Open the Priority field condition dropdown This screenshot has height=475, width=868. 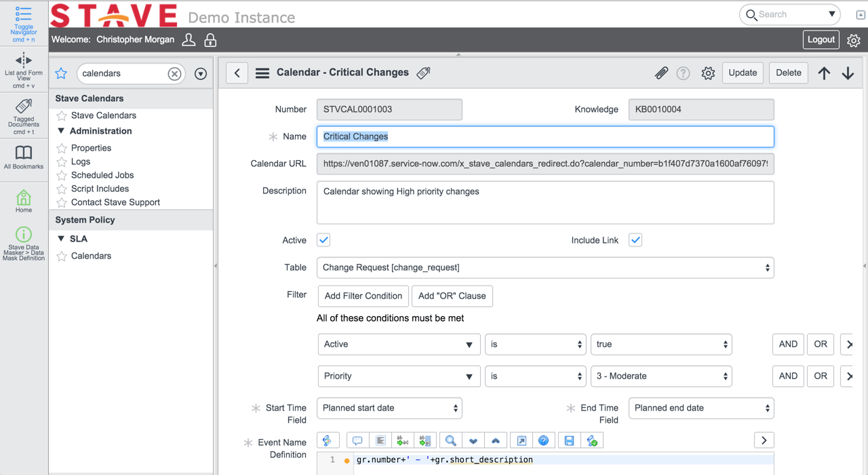point(399,376)
